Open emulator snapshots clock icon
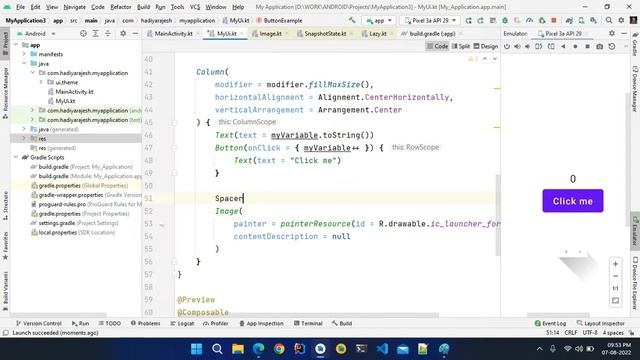 612,47
